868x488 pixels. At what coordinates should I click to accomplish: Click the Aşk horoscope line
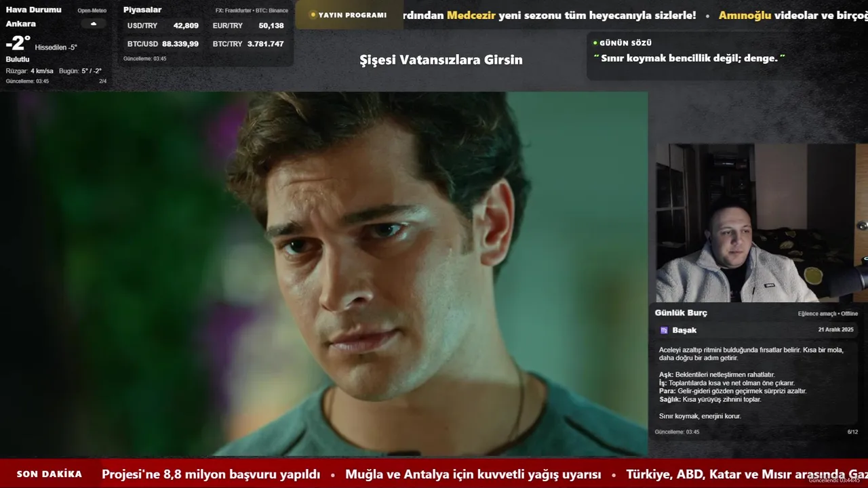[717, 375]
